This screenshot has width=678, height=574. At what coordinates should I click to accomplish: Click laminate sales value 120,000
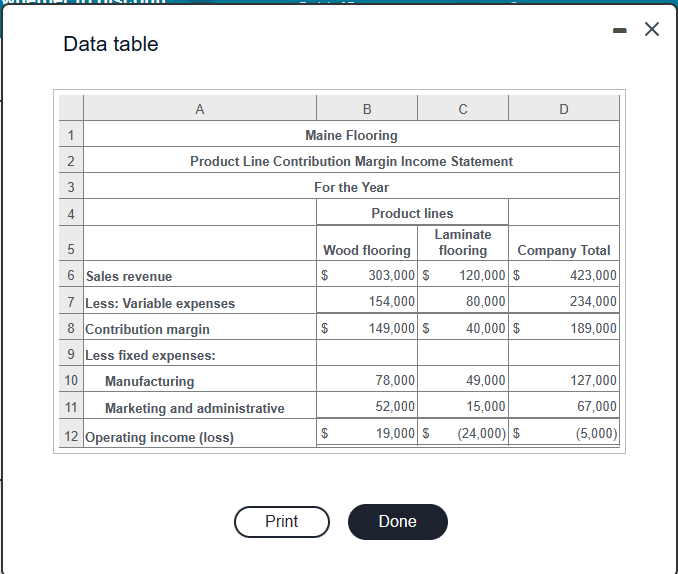click(482, 275)
